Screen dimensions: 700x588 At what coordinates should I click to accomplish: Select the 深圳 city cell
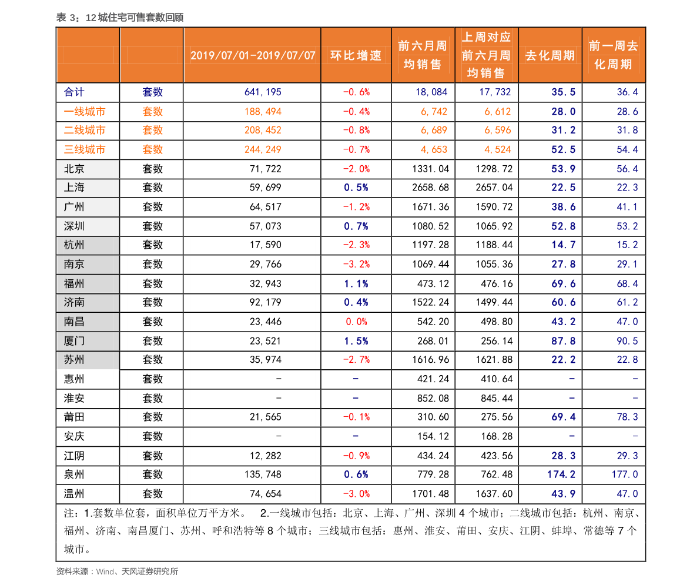point(75,226)
